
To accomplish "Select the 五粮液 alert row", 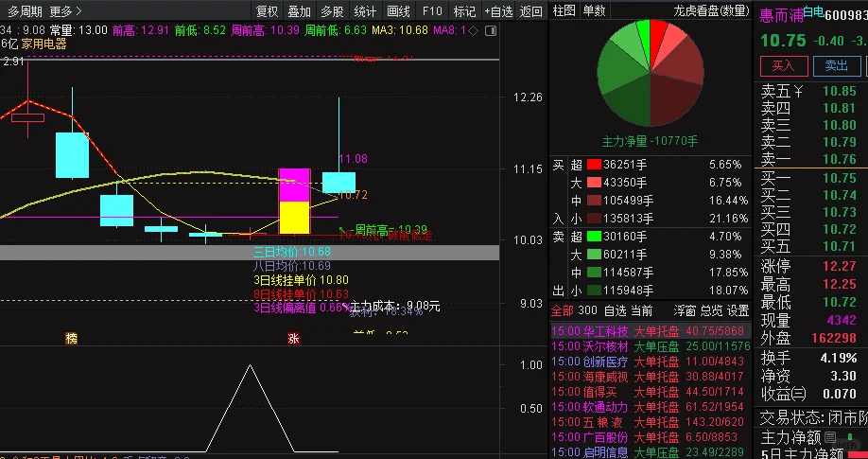I will click(x=651, y=422).
